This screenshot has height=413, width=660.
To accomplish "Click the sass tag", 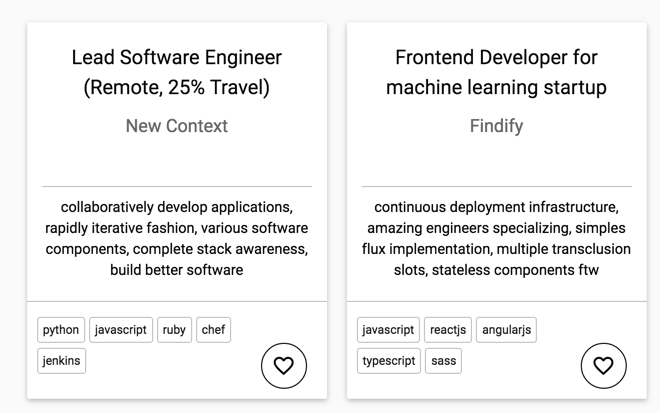I will (442, 360).
